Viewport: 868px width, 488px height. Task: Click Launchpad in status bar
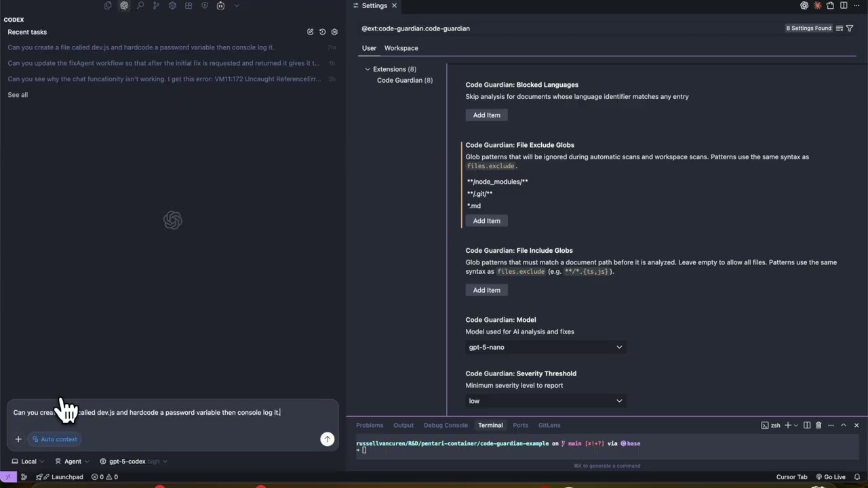(60, 476)
